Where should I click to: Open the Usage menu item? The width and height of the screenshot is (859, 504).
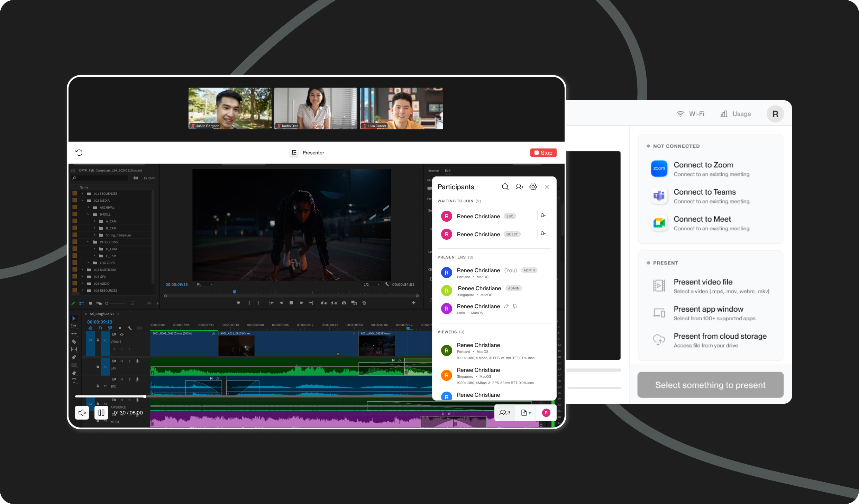point(736,114)
